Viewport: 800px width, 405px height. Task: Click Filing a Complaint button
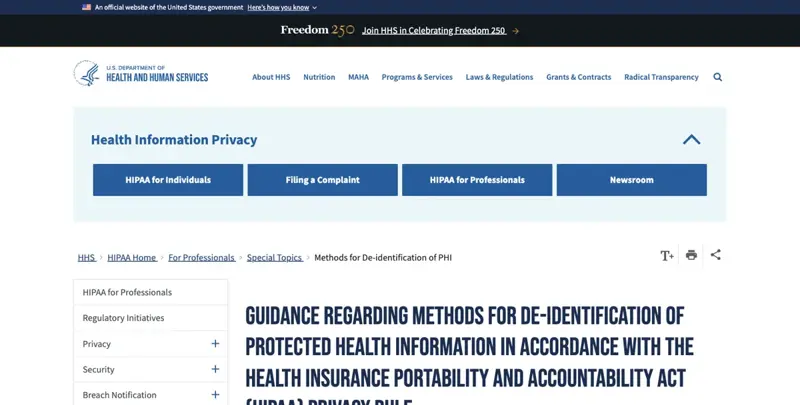coord(322,180)
